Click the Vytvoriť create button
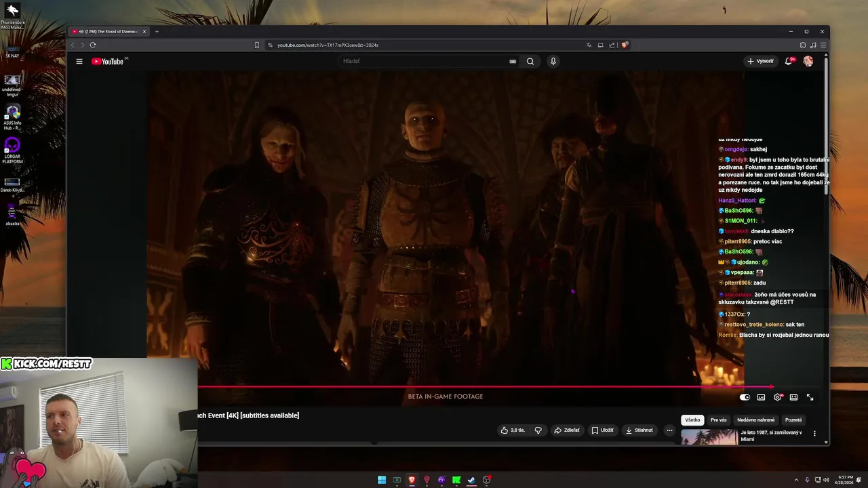868x488 pixels. [761, 61]
